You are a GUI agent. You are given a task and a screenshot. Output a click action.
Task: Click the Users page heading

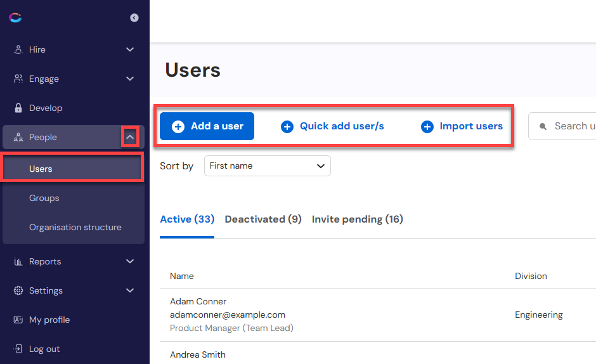coord(193,70)
